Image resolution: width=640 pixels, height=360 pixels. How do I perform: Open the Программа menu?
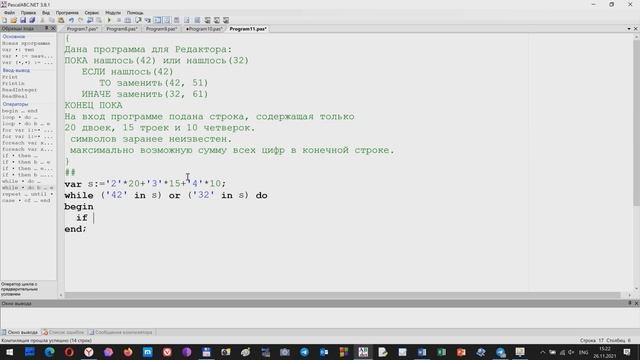pos(67,13)
